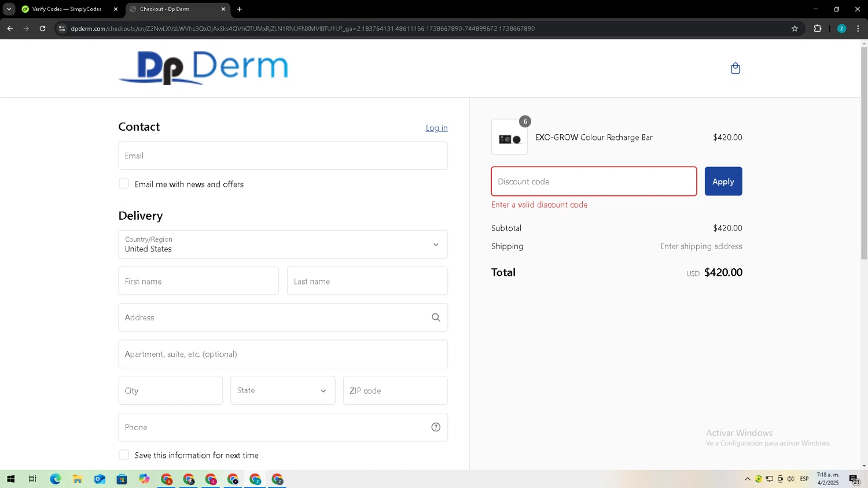
Task: Open the Chrome profile avatar
Action: (841, 28)
